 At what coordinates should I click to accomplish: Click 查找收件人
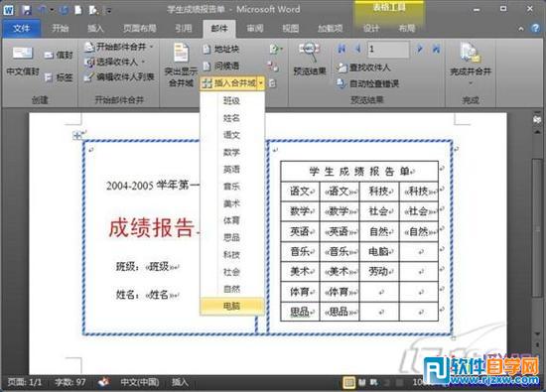(363, 67)
